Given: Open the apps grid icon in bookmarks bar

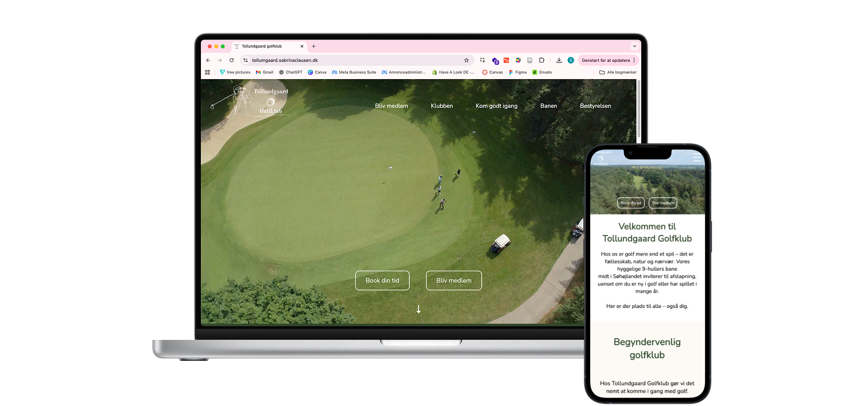Looking at the screenshot, I should [x=207, y=72].
